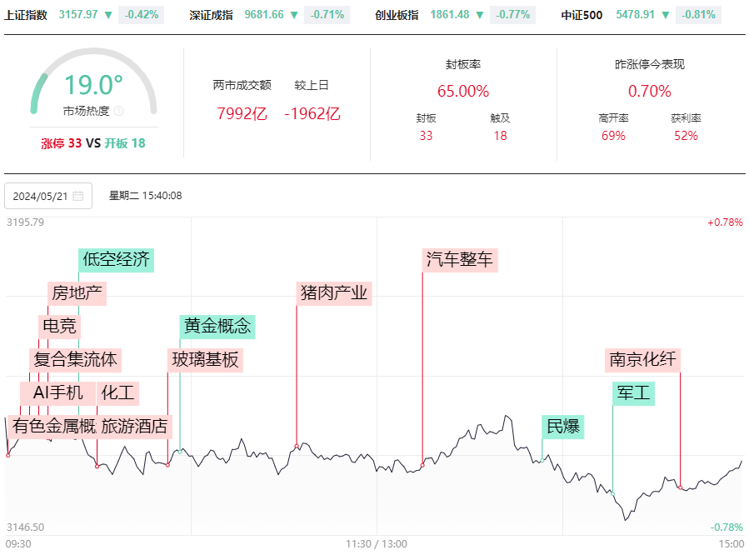Viewport: 749px width, 560px height.
Task: Click the 低空经济 sector tag
Action: 116,260
